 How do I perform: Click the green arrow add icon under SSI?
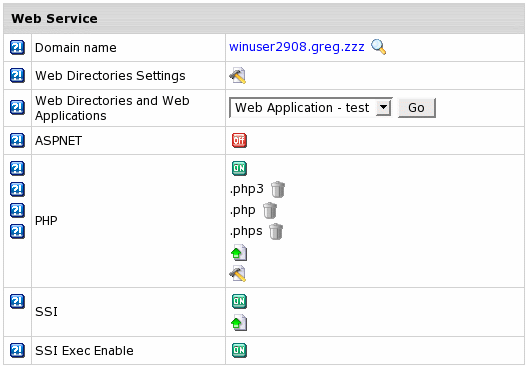pyautogui.click(x=239, y=323)
